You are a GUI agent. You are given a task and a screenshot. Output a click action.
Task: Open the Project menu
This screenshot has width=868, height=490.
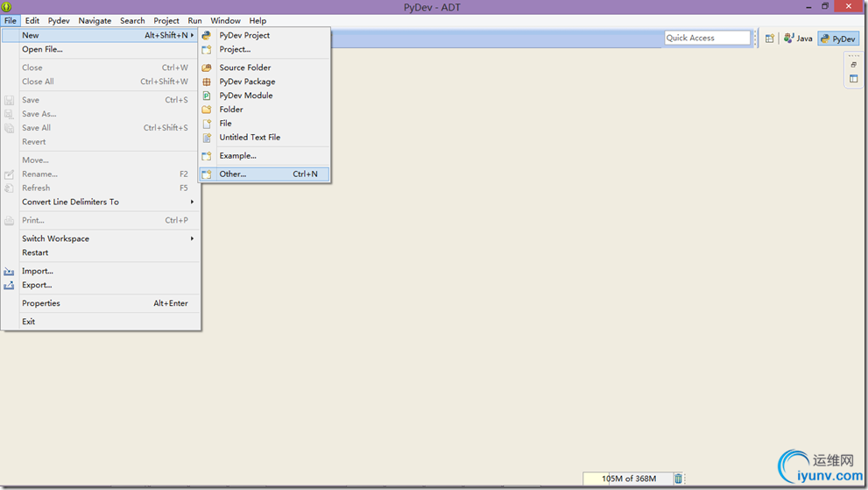pos(166,20)
